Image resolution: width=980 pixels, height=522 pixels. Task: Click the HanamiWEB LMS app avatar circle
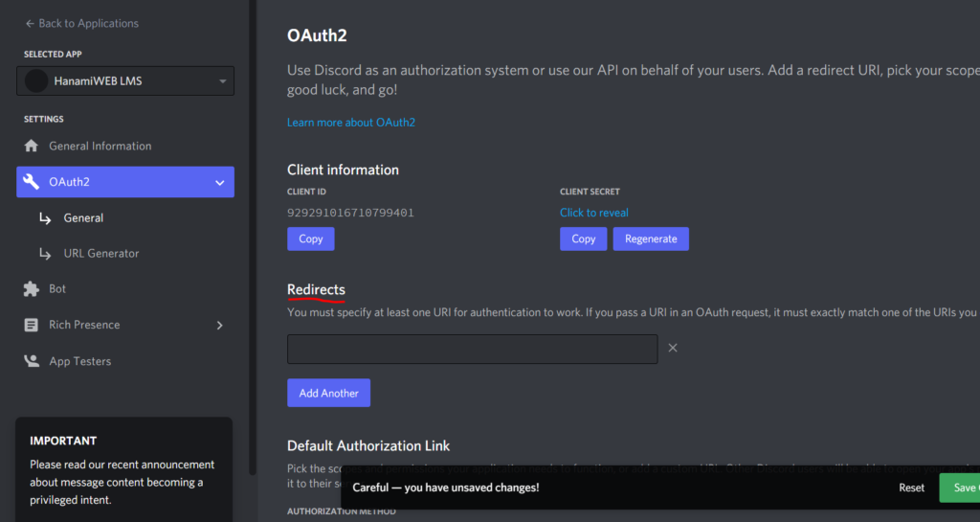pyautogui.click(x=36, y=80)
